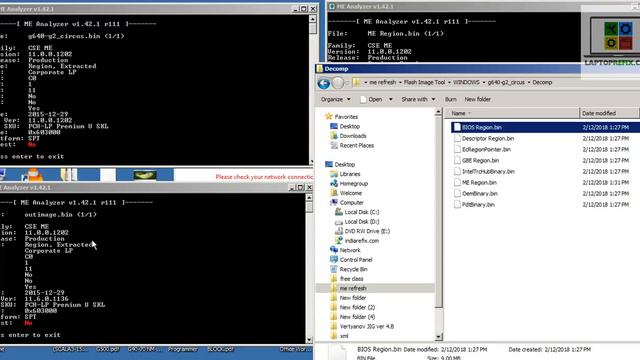Click g640-g2_circus breadcrumb

point(506,82)
